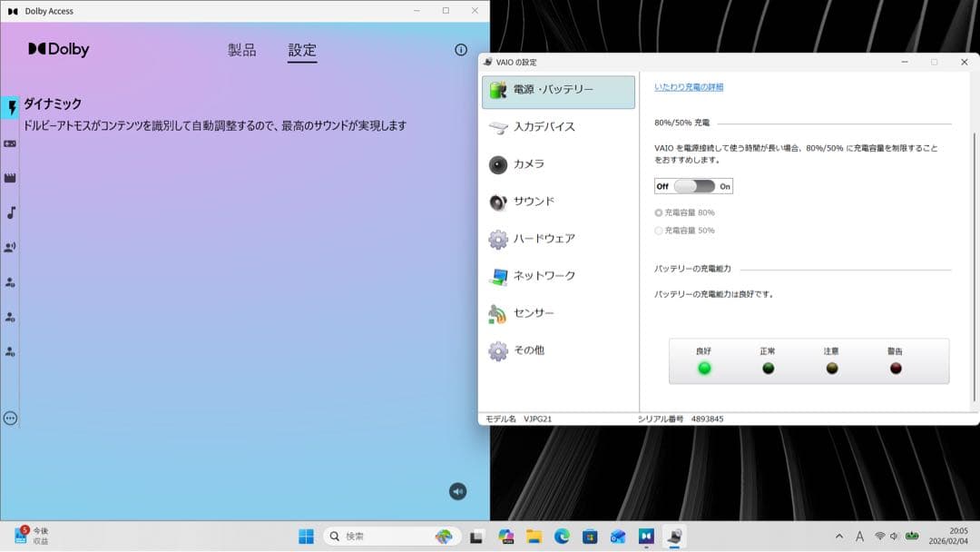This screenshot has width=980, height=552.
Task: Select the game preset gamepad icon
Action: click(11, 143)
